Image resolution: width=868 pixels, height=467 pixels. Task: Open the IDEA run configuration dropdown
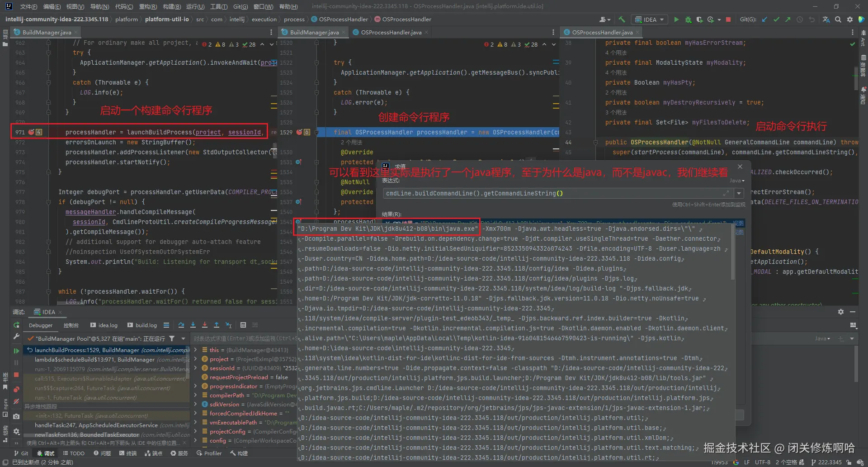pos(650,19)
